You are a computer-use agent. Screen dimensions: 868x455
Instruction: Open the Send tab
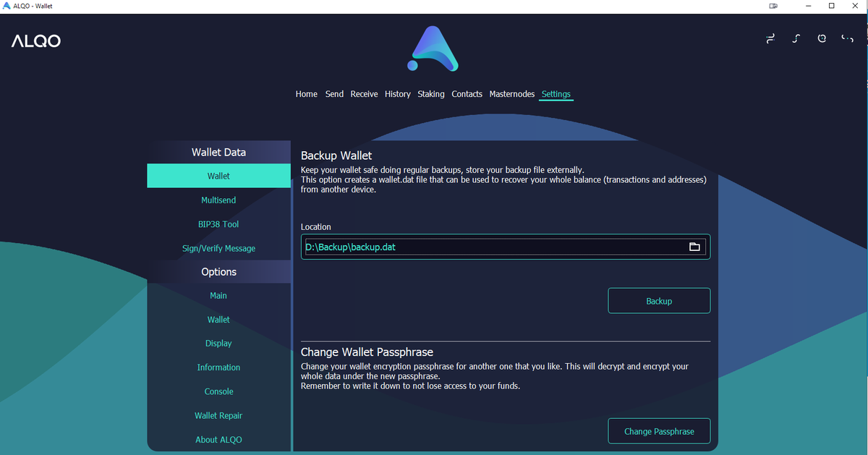pos(334,94)
